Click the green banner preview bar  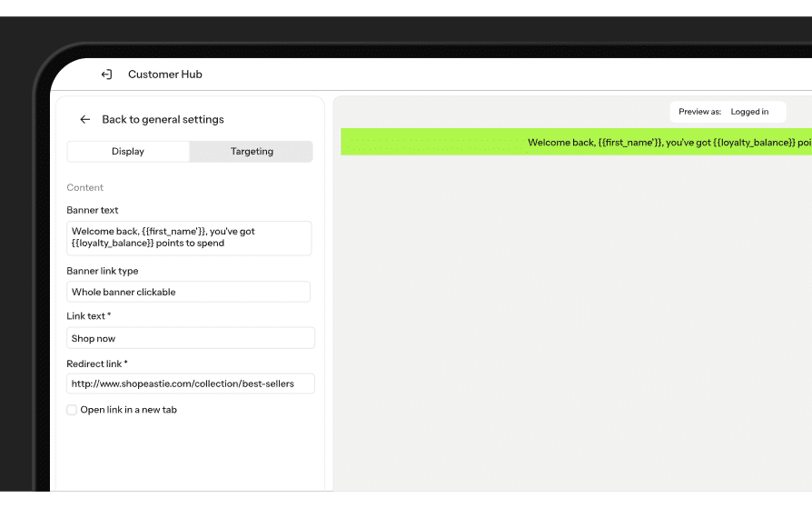pyautogui.click(x=576, y=142)
